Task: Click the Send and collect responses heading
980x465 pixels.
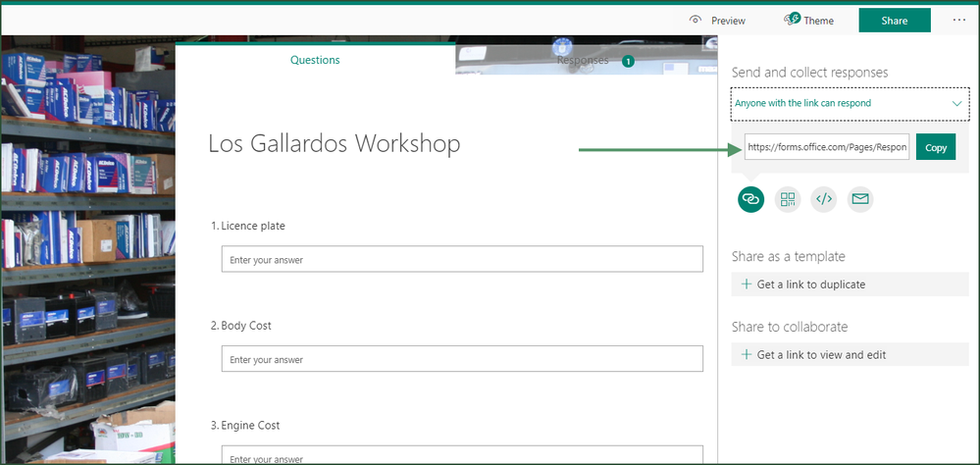Action: click(809, 73)
